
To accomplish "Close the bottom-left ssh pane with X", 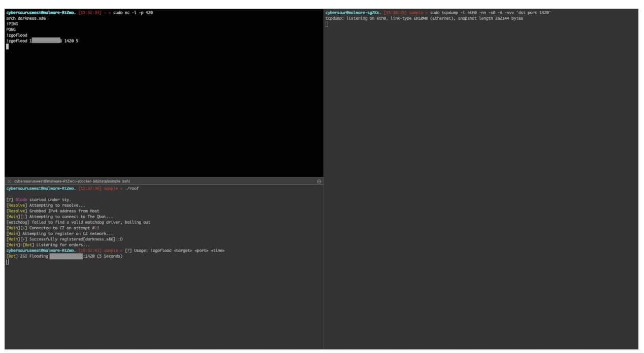I will click(x=9, y=181).
